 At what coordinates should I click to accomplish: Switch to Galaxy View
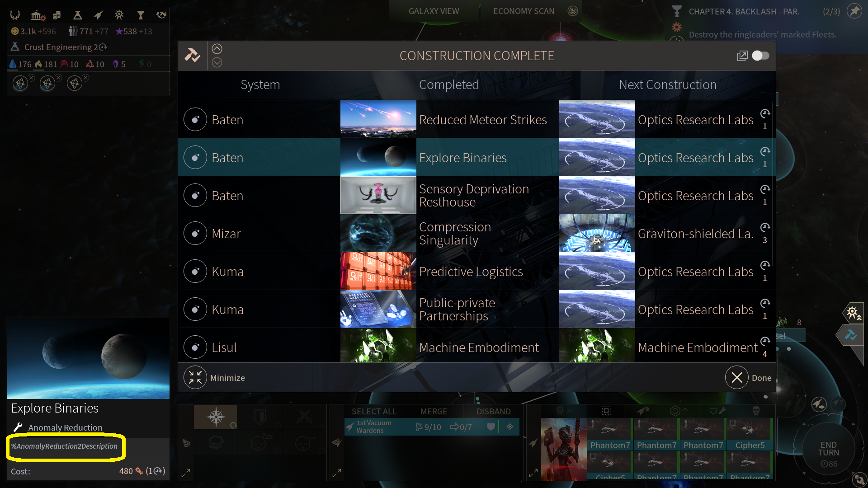(x=434, y=11)
